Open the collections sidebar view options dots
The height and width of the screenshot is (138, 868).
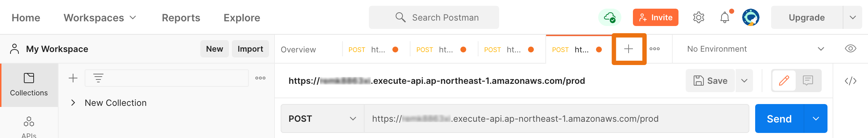click(x=260, y=78)
